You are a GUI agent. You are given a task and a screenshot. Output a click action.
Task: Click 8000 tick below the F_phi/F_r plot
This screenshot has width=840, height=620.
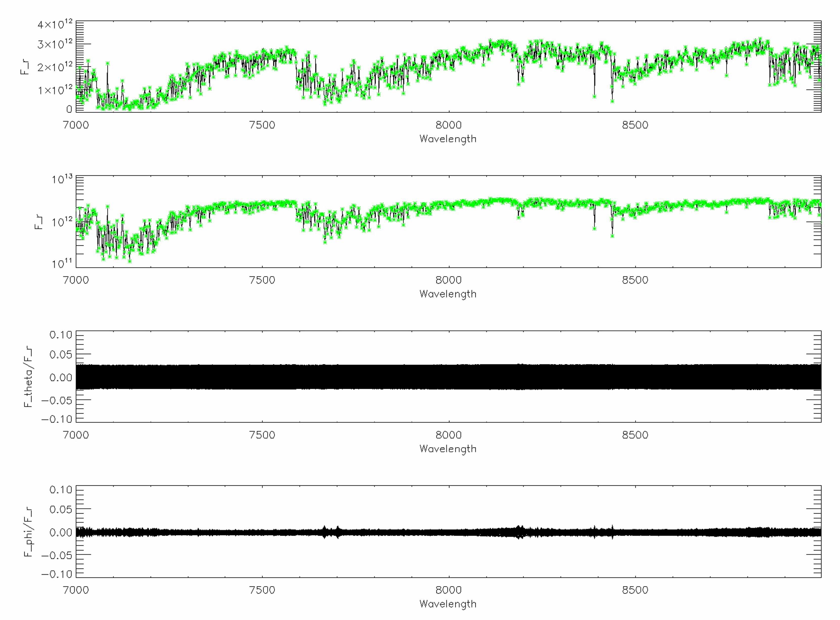click(x=449, y=590)
